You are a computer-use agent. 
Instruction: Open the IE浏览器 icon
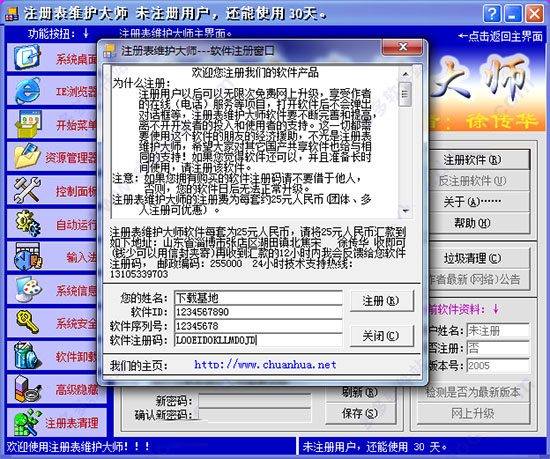[x=27, y=90]
